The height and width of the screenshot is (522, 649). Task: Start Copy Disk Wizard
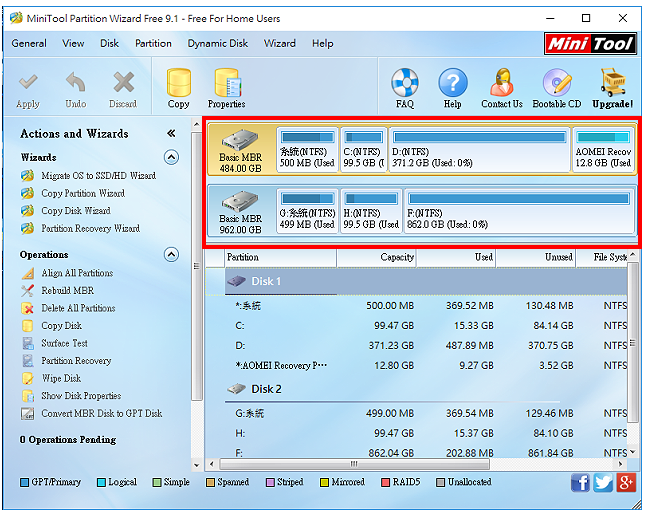pyautogui.click(x=76, y=211)
